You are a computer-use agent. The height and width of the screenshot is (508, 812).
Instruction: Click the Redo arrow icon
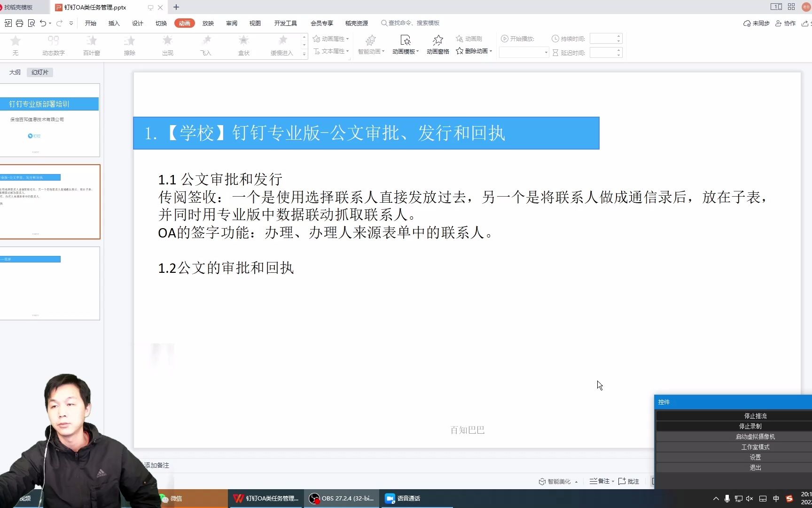point(59,23)
